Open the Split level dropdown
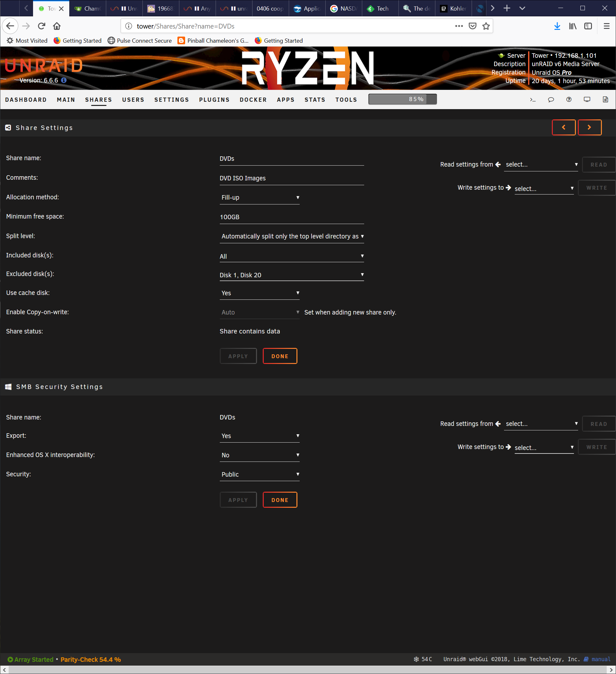This screenshot has width=616, height=674. [292, 236]
